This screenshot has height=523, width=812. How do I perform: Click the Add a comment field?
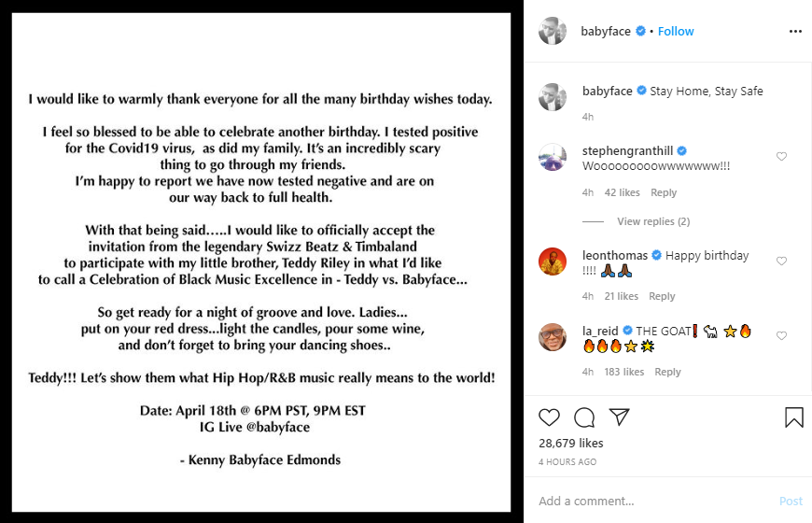click(x=653, y=501)
